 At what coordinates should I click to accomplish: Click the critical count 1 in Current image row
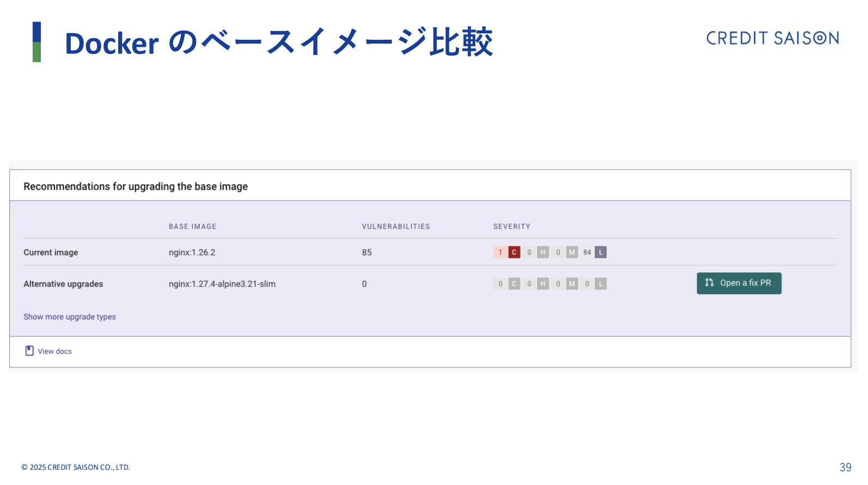500,252
